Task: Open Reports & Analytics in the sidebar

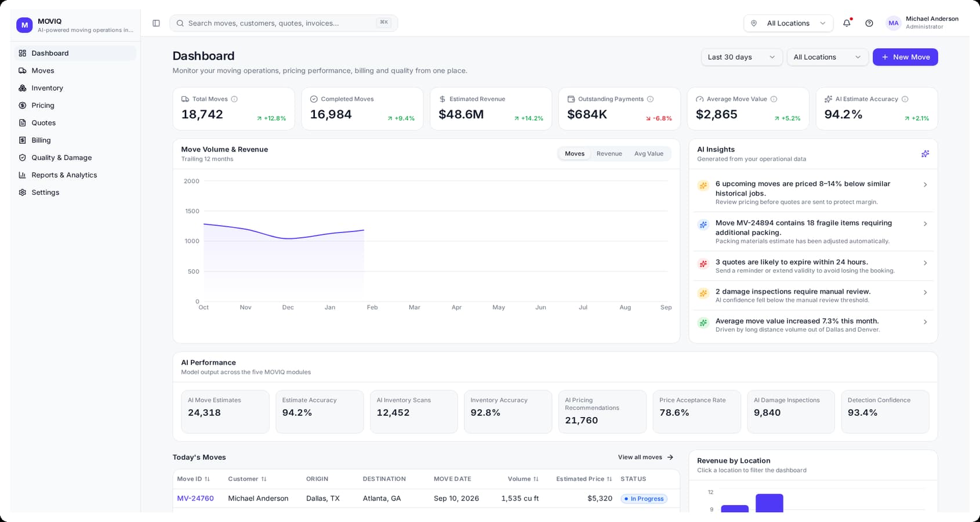Action: [75, 175]
